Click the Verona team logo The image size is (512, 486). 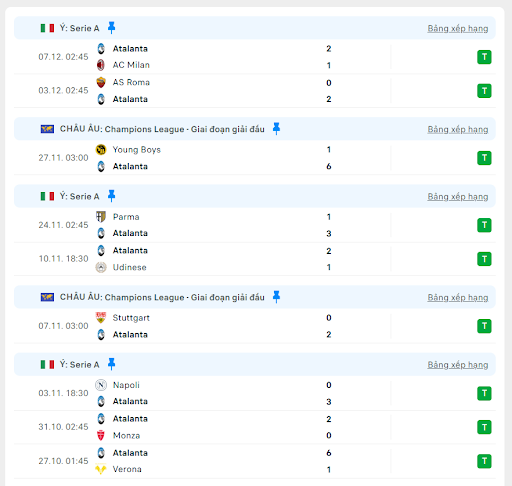(x=101, y=469)
